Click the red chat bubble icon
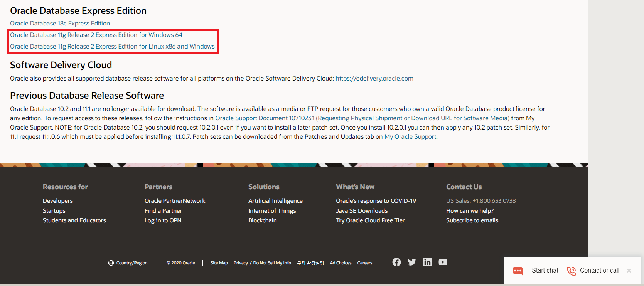Image resolution: width=644 pixels, height=286 pixels. 518,271
